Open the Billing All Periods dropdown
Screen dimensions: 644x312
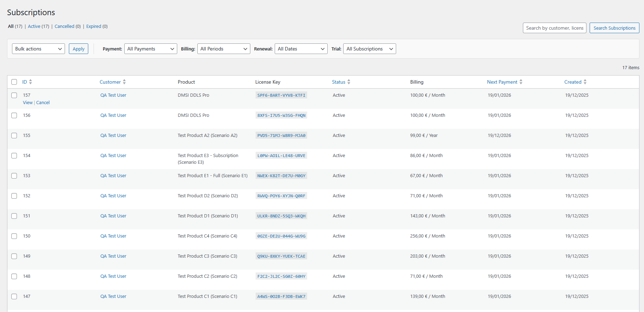point(224,49)
